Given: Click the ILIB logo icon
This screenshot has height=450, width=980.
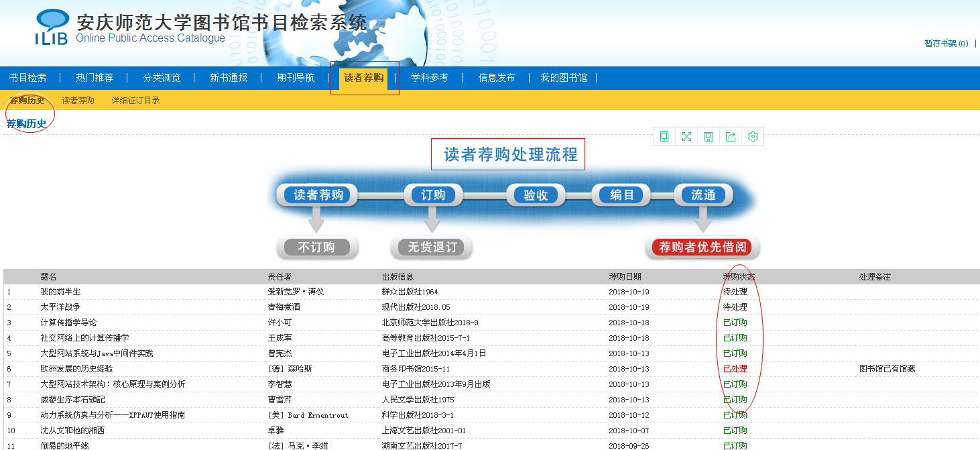Looking at the screenshot, I should tap(52, 27).
